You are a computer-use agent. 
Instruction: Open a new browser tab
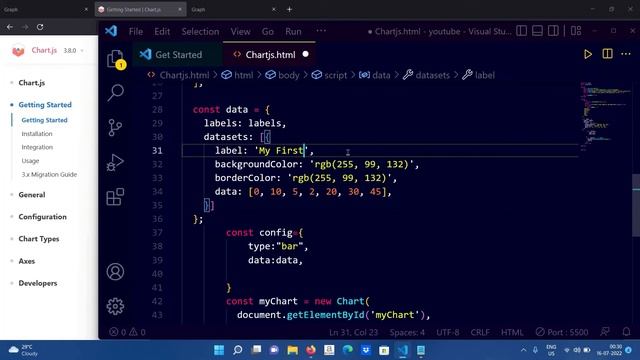tap(289, 9)
